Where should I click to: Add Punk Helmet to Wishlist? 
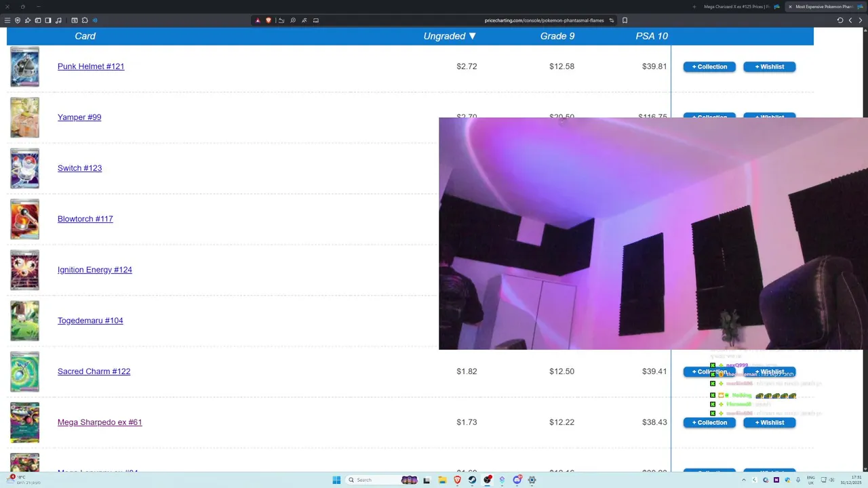[770, 66]
